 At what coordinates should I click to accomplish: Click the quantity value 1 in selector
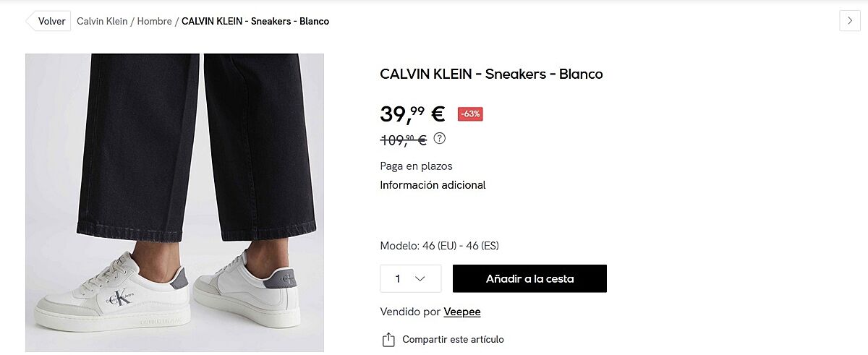coord(398,278)
